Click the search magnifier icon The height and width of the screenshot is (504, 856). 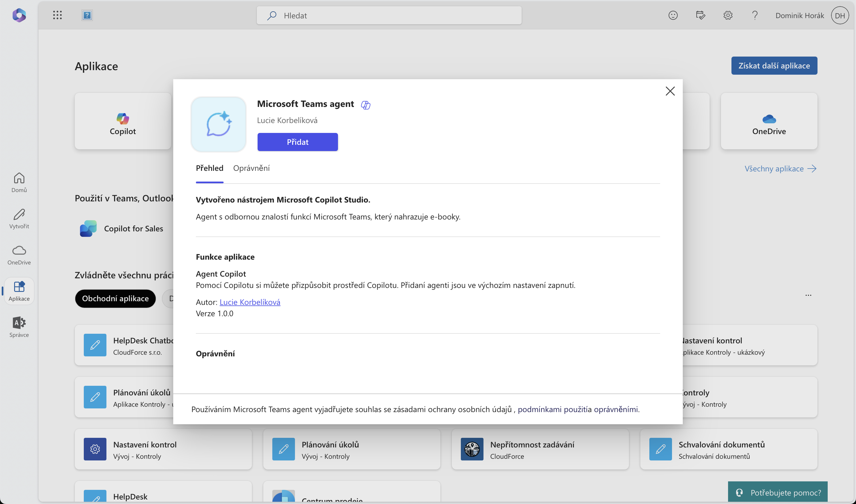pyautogui.click(x=271, y=16)
